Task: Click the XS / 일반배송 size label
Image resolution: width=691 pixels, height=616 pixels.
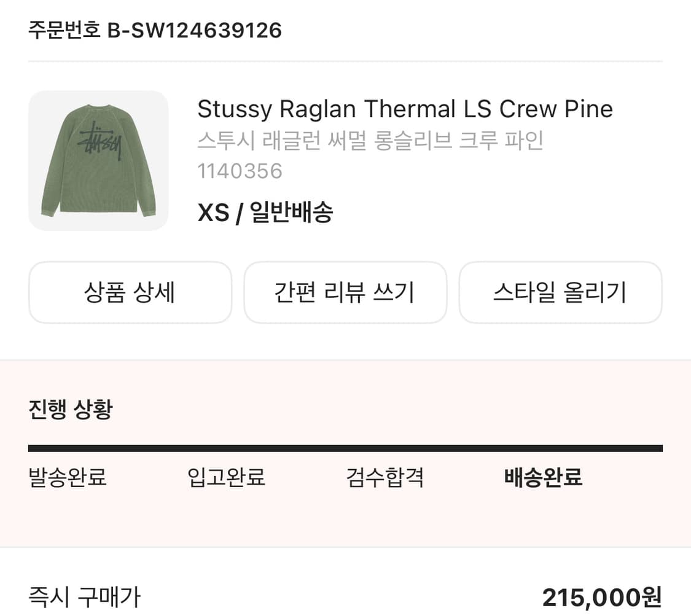Action: (264, 212)
